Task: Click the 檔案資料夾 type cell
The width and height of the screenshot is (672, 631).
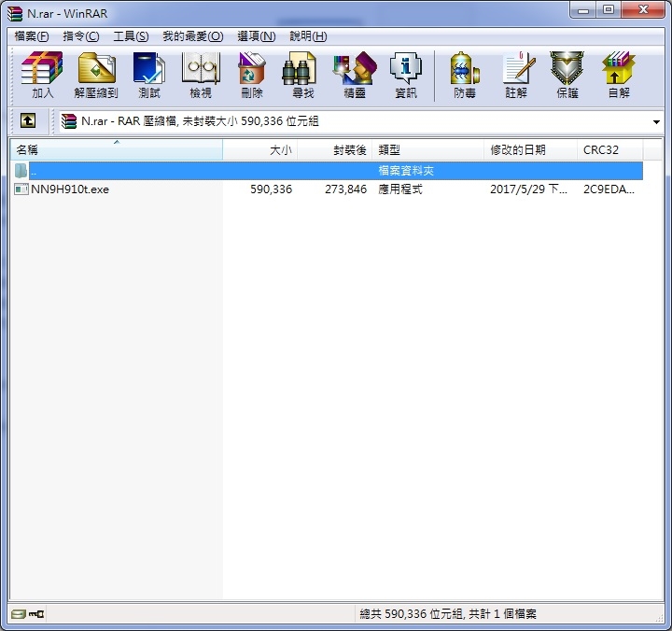Action: [x=406, y=171]
